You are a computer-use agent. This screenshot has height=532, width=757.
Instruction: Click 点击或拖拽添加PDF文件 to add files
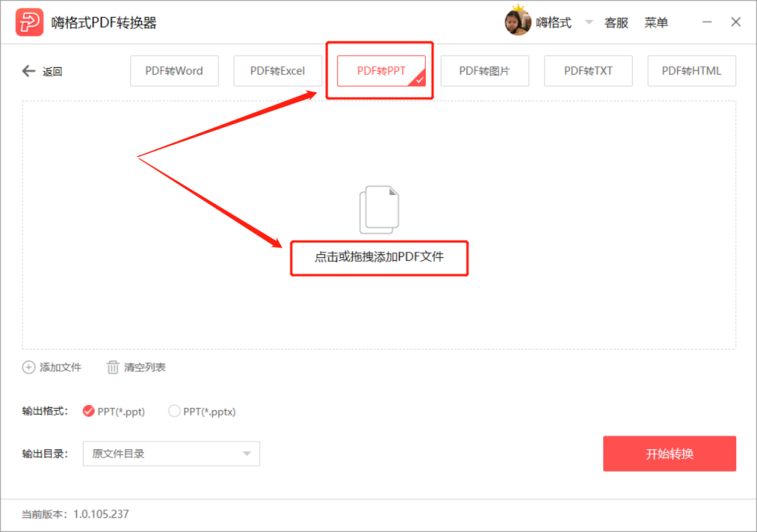coord(379,257)
